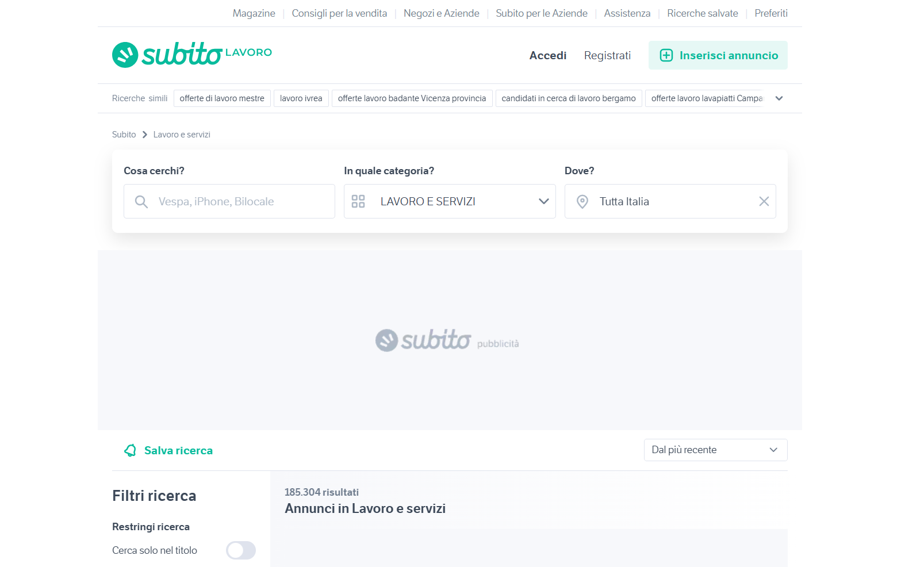Image resolution: width=924 pixels, height=567 pixels.
Task: Enable the Cerca solo nel titolo toggle
Action: point(241,550)
